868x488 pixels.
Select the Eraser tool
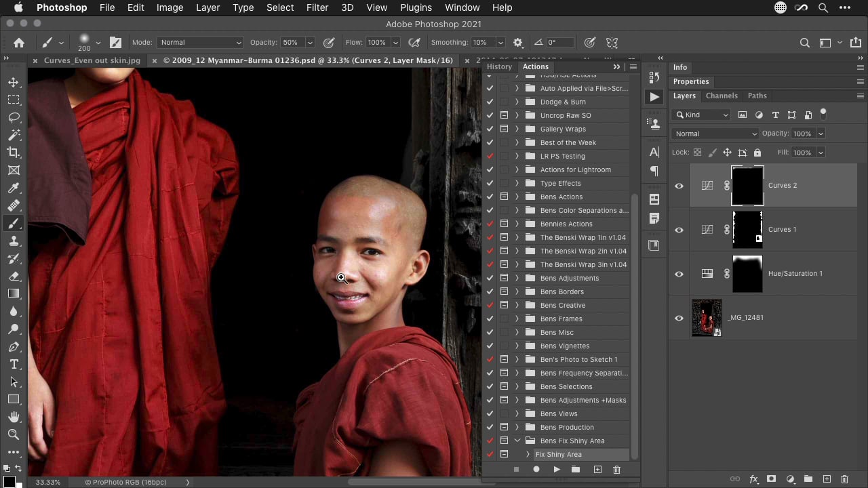14,276
